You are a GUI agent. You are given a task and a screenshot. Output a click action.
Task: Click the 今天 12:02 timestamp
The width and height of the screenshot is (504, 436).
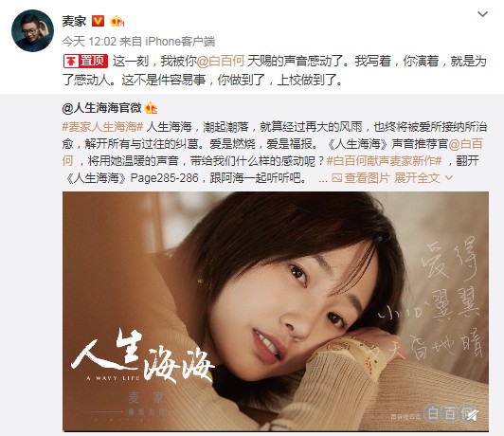pos(89,41)
